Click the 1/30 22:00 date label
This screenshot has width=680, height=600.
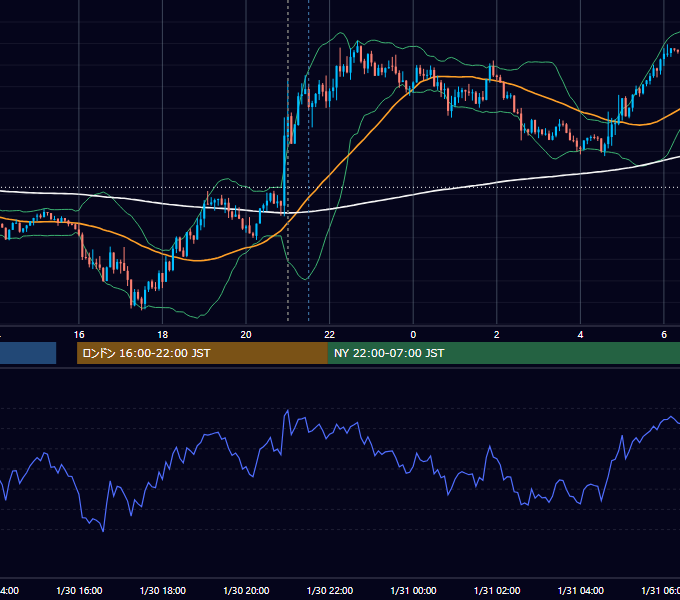tap(330, 590)
